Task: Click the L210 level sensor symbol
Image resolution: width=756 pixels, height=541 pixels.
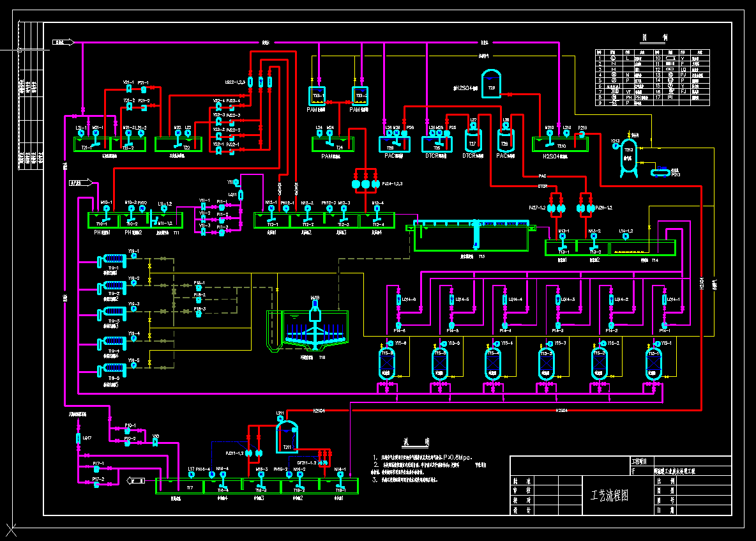Action: pyautogui.click(x=566, y=133)
